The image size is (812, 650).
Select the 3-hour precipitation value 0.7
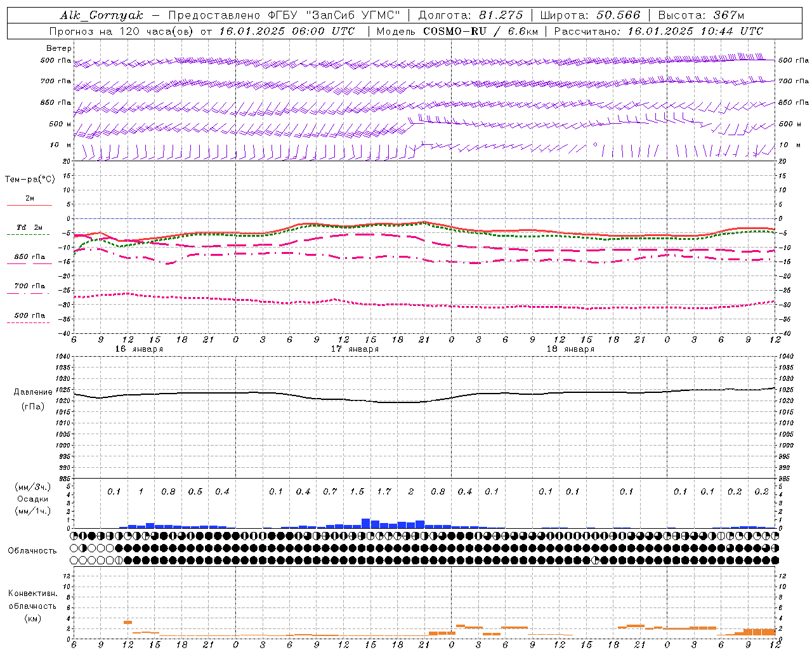[x=330, y=491]
